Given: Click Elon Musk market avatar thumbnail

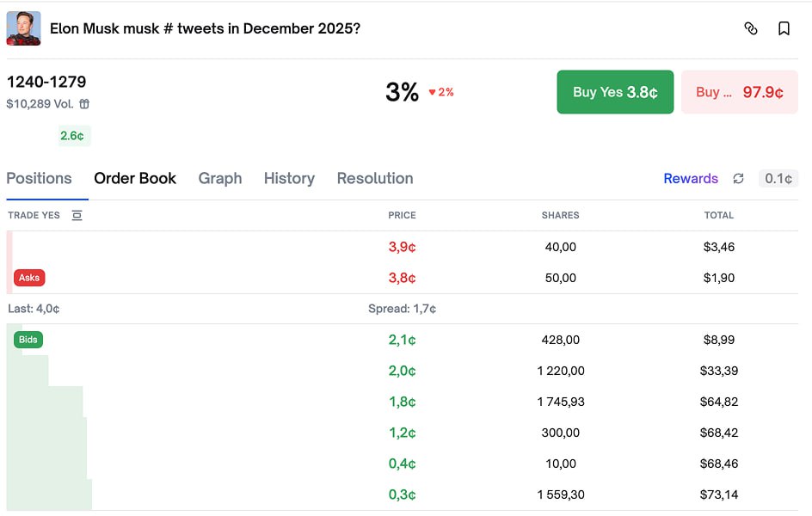Looking at the screenshot, I should [x=23, y=28].
